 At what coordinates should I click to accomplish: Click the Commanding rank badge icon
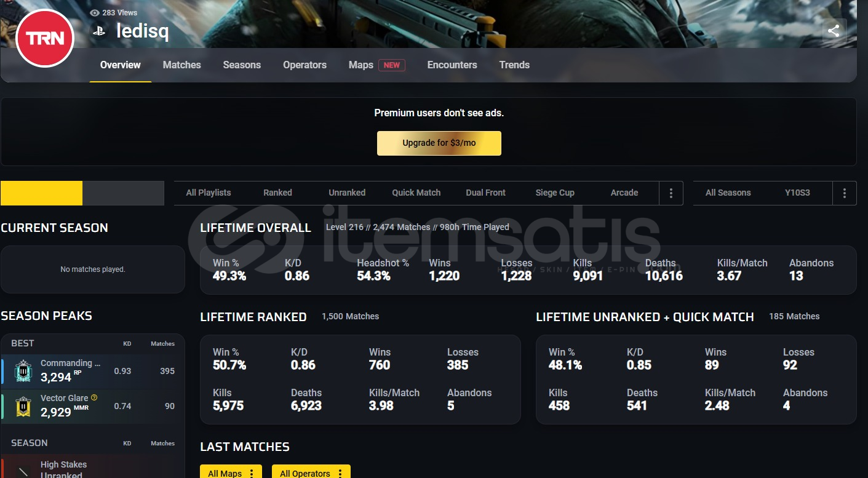pos(23,371)
